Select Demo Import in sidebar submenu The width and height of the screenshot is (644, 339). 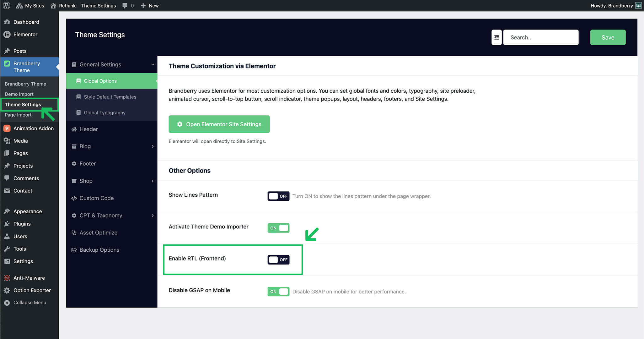tap(19, 94)
